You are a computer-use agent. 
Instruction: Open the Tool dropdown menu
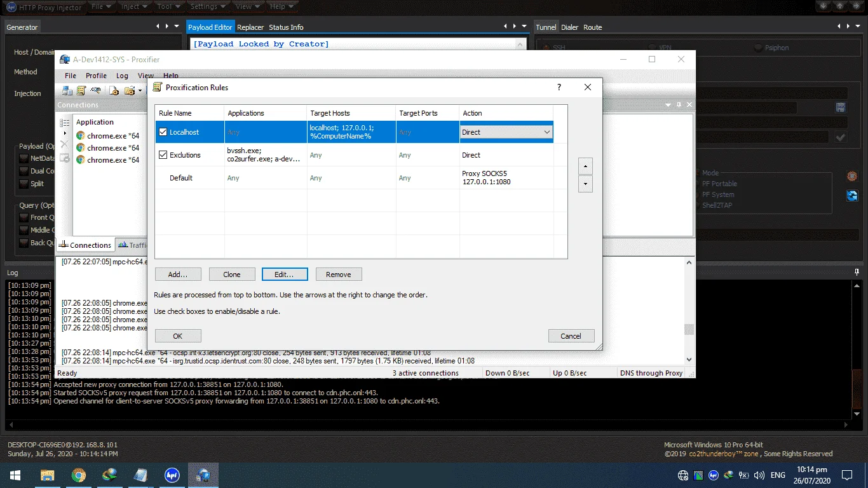(x=168, y=6)
